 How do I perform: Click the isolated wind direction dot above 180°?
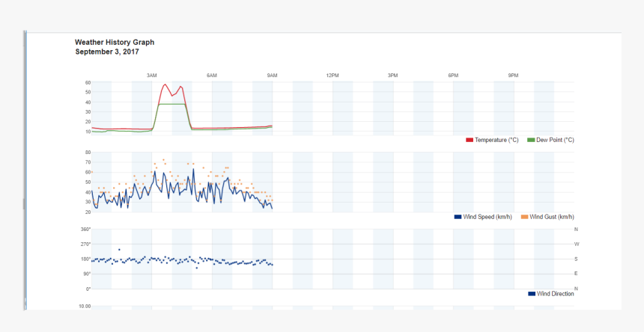[119, 250]
